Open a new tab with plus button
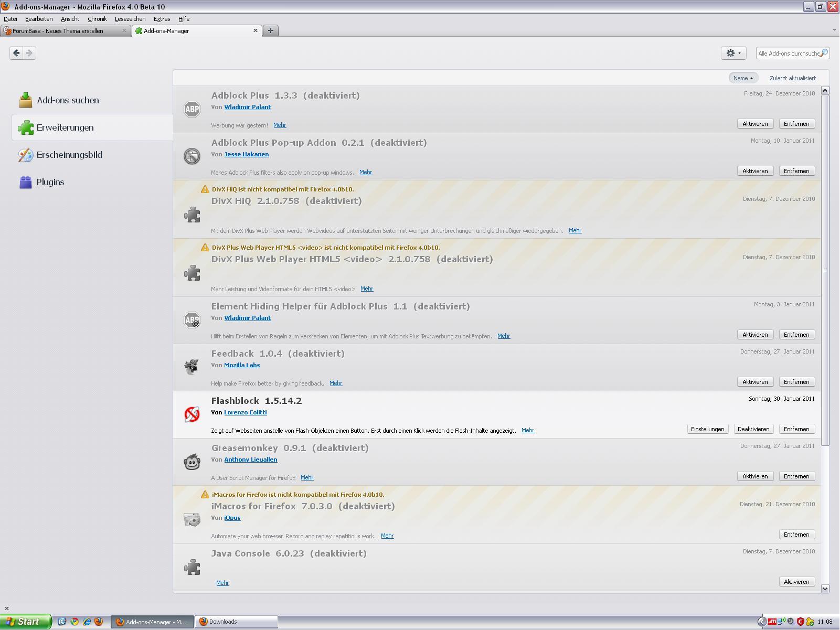The image size is (840, 630). [x=271, y=30]
